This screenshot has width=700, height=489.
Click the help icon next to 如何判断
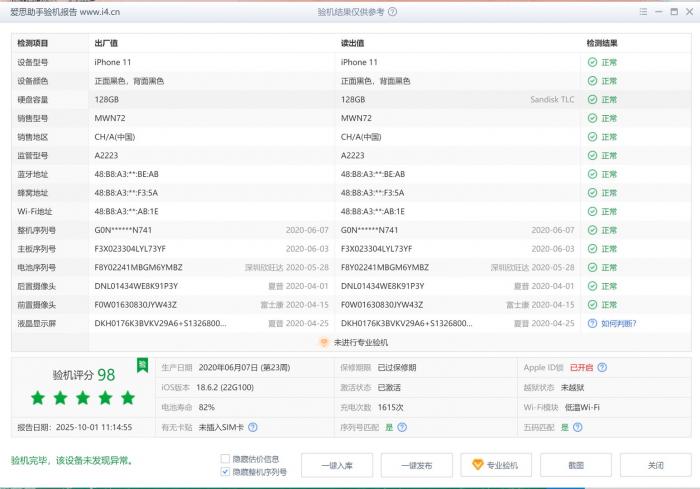(592, 324)
